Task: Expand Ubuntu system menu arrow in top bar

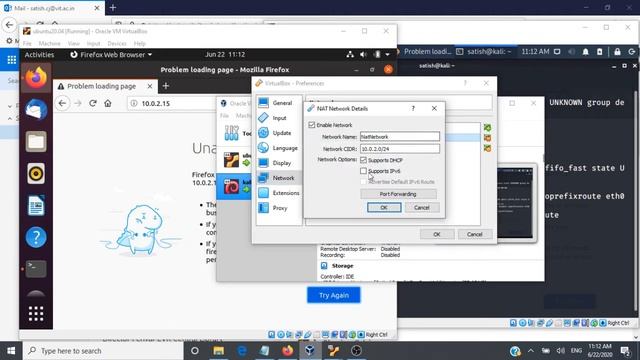Action: pos(387,54)
